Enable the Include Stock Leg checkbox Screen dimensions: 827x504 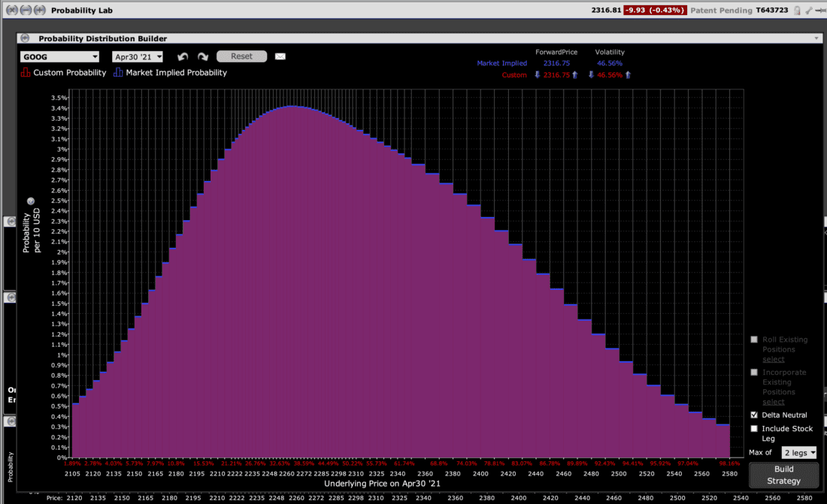[x=754, y=429]
